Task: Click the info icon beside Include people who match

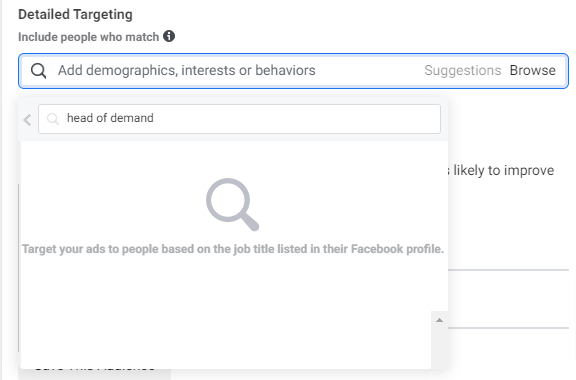Action: 169,36
